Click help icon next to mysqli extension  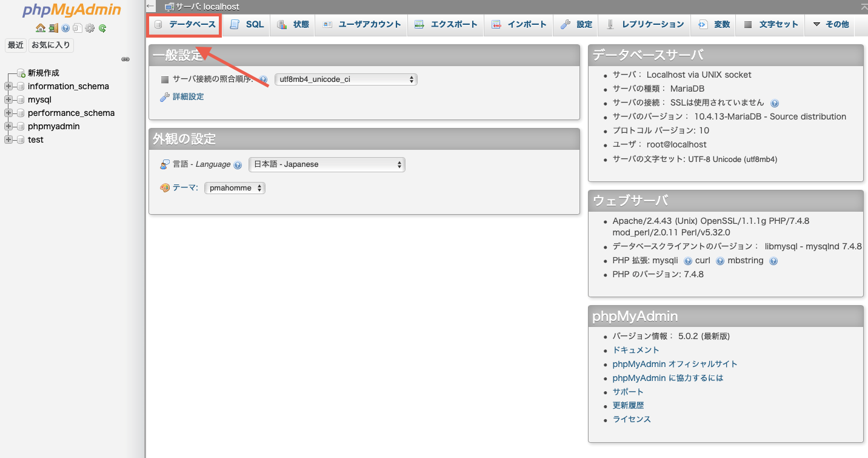pos(687,261)
